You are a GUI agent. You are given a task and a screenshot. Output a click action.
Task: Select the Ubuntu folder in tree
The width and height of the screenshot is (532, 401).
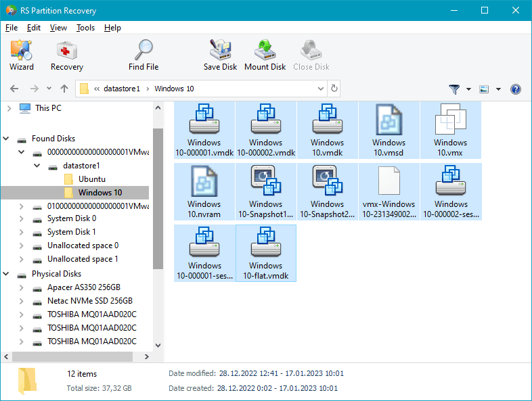pyautogui.click(x=92, y=179)
